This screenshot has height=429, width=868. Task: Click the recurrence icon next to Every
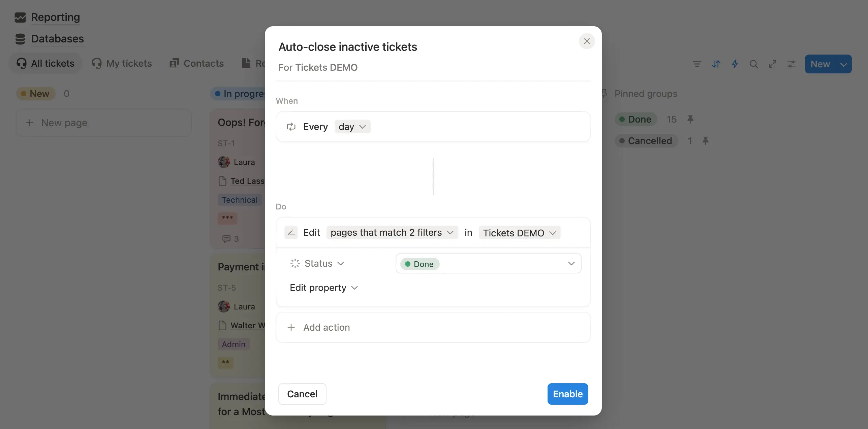pos(291,127)
